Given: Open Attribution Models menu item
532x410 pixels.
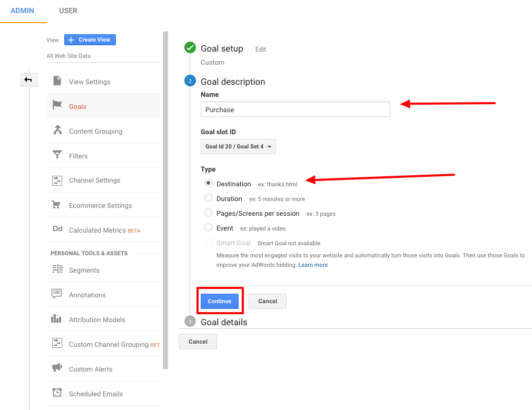Looking at the screenshot, I should point(103,319).
